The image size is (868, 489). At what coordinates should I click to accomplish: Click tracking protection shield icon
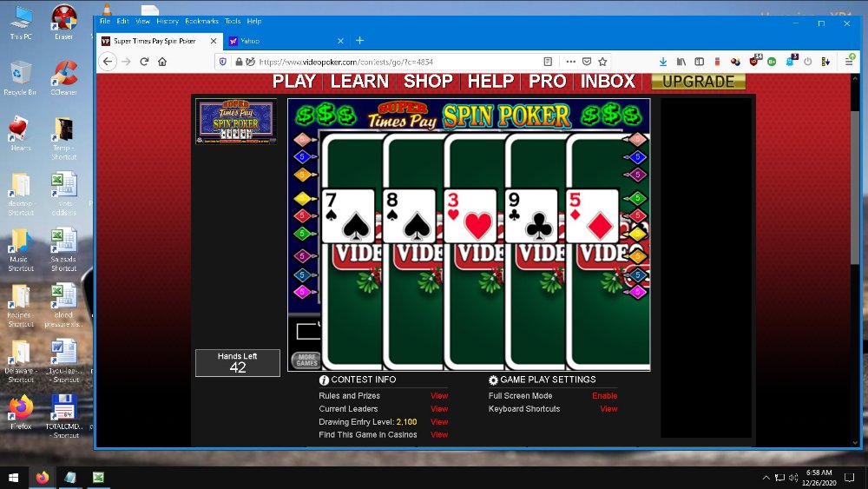coord(223,62)
